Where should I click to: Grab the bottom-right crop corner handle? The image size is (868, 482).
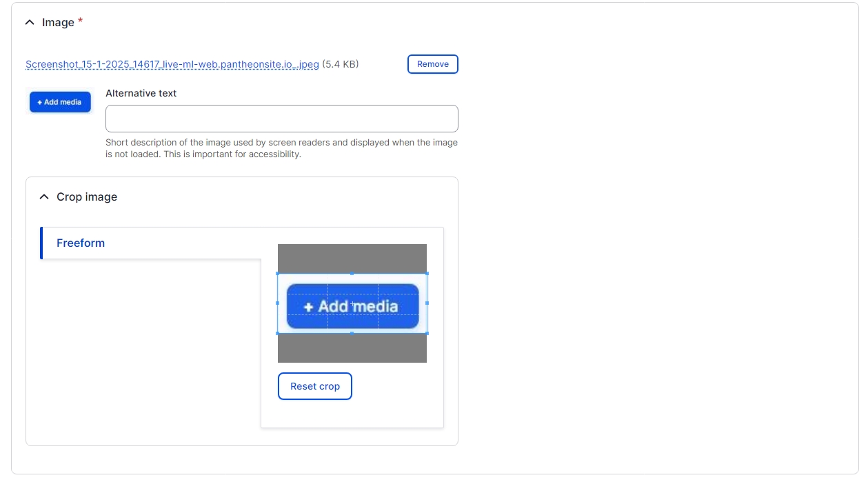pos(427,333)
